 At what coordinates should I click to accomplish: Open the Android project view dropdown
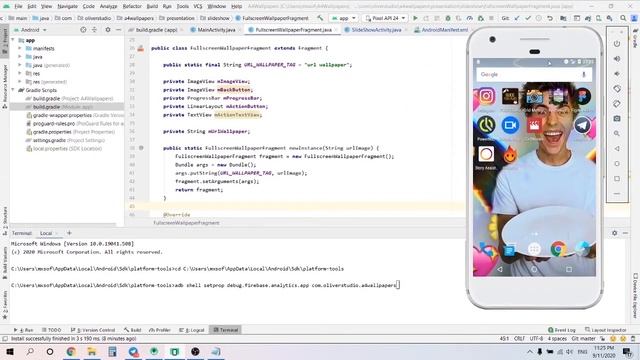30,30
